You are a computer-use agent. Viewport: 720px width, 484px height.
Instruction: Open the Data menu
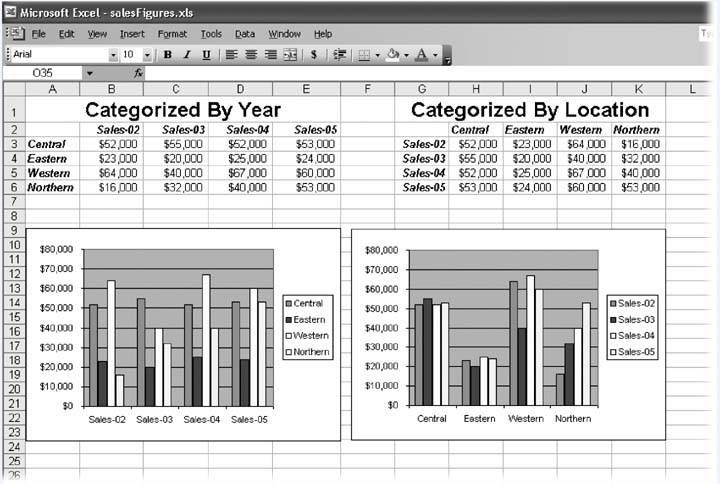pyautogui.click(x=245, y=34)
